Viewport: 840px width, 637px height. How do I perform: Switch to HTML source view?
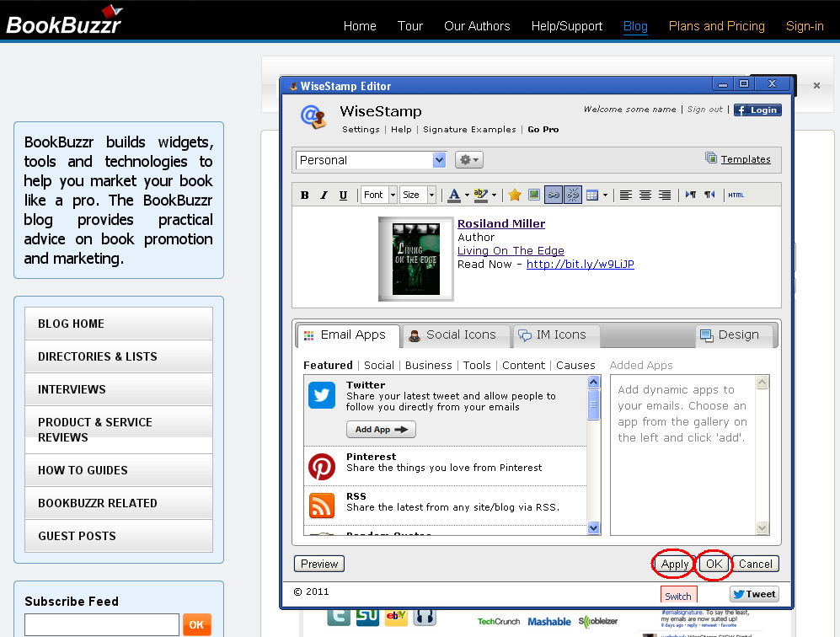tap(736, 195)
